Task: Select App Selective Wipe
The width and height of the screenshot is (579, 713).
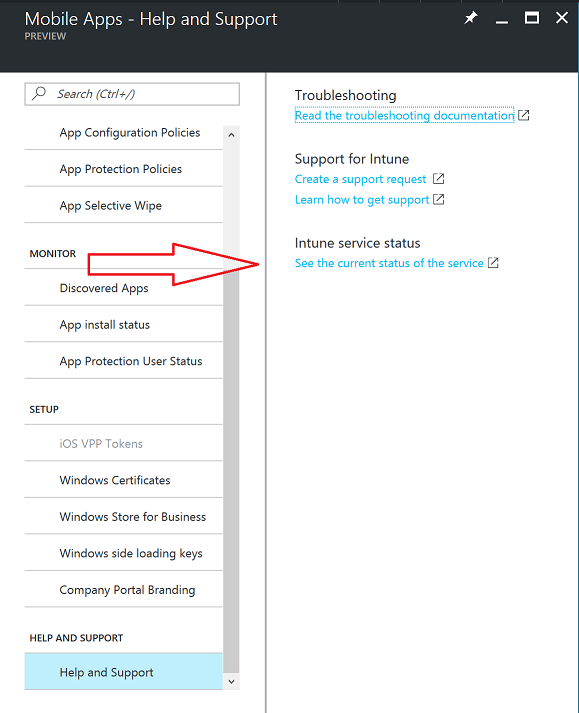Action: (x=123, y=206)
